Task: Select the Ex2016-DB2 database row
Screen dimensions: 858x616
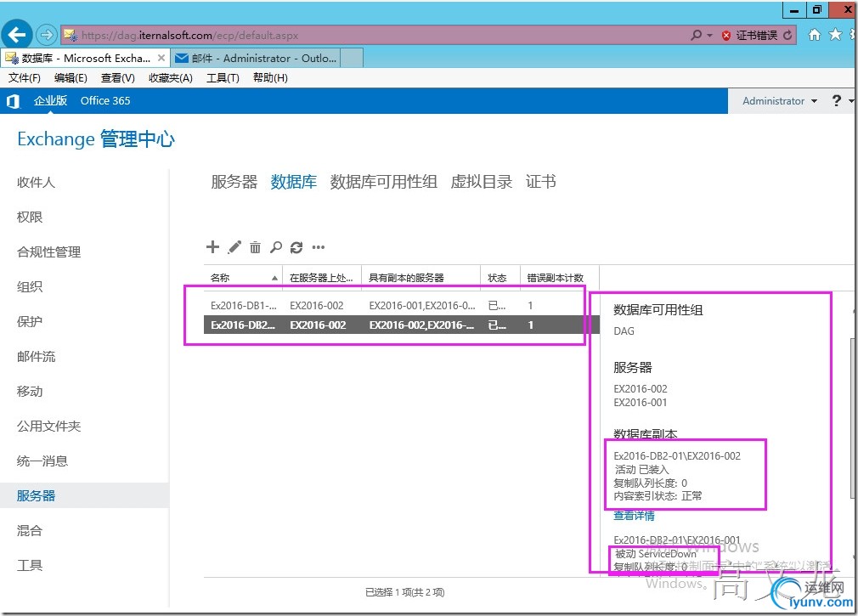Action: click(x=402, y=325)
